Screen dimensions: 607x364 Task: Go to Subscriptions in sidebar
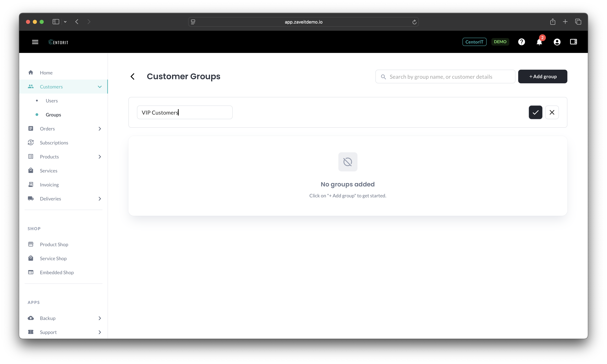(54, 143)
